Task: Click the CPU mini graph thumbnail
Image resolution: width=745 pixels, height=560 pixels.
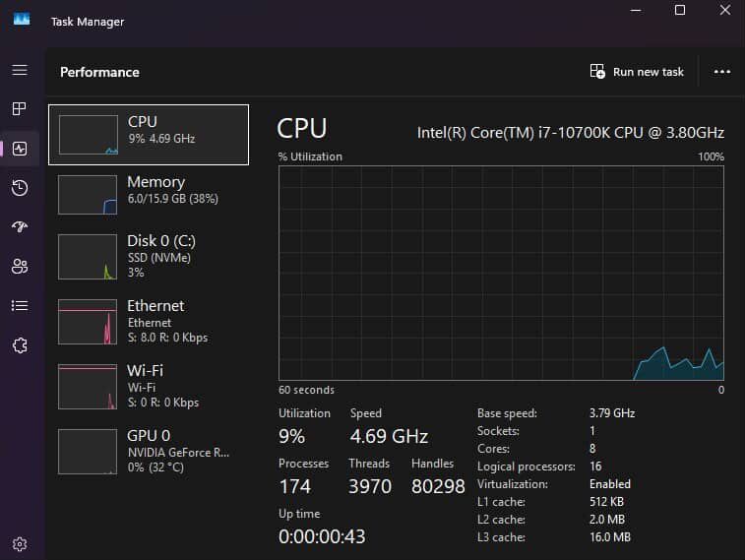Action: [89, 135]
